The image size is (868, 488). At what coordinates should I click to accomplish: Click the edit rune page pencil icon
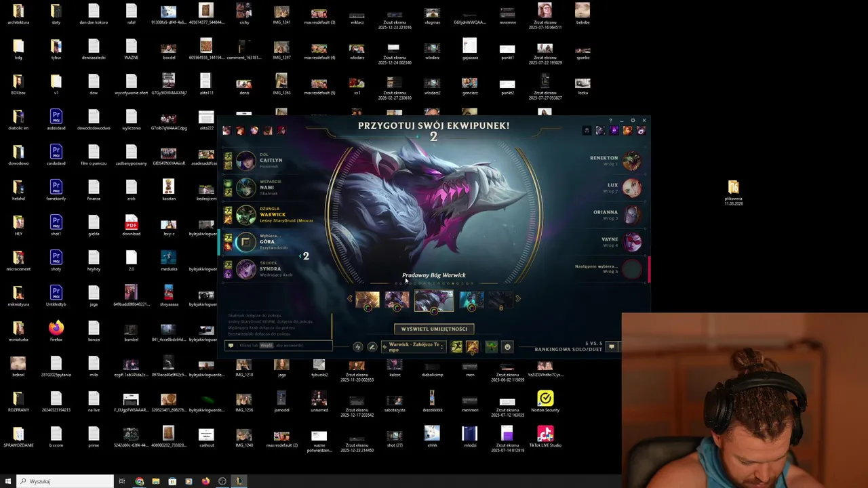[372, 347]
